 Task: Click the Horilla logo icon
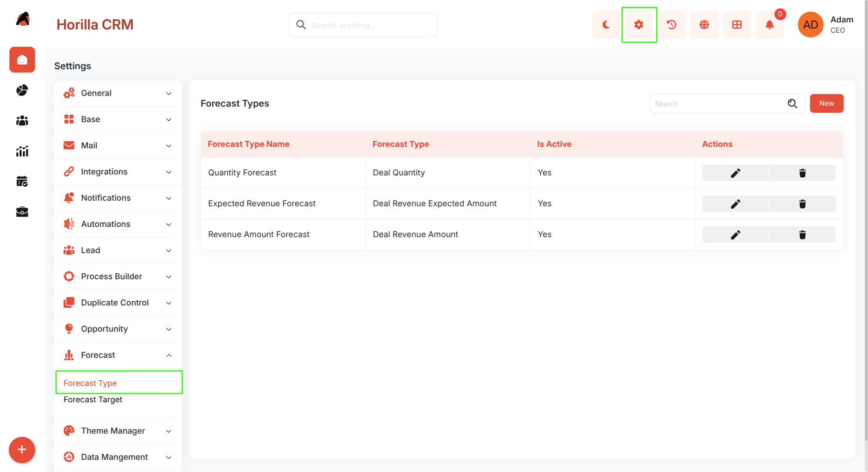[x=22, y=19]
